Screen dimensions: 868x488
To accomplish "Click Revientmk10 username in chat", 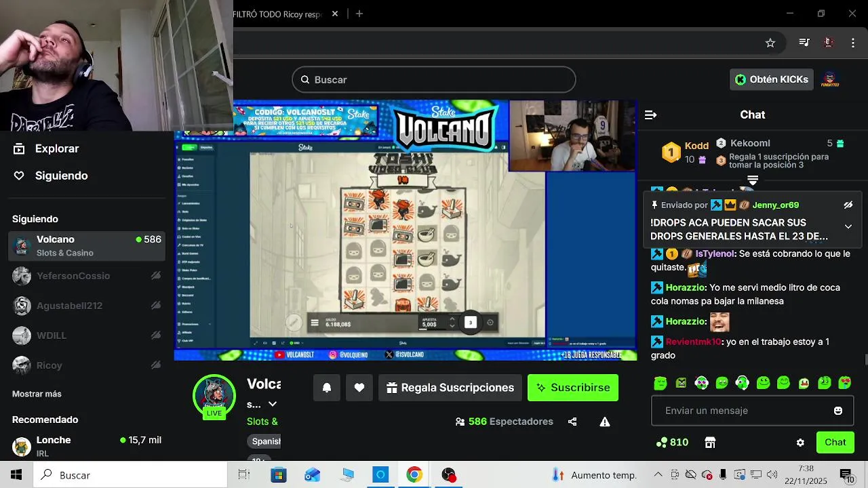I will click(x=693, y=342).
